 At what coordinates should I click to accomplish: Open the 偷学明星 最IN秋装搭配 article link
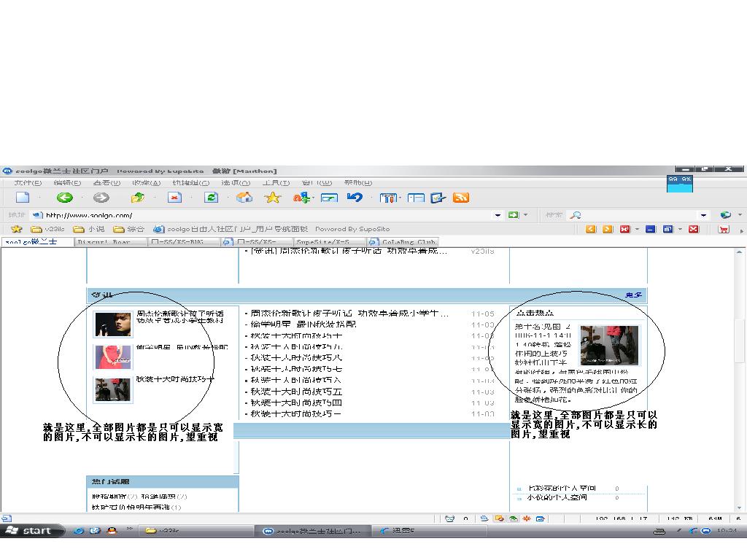(303, 324)
